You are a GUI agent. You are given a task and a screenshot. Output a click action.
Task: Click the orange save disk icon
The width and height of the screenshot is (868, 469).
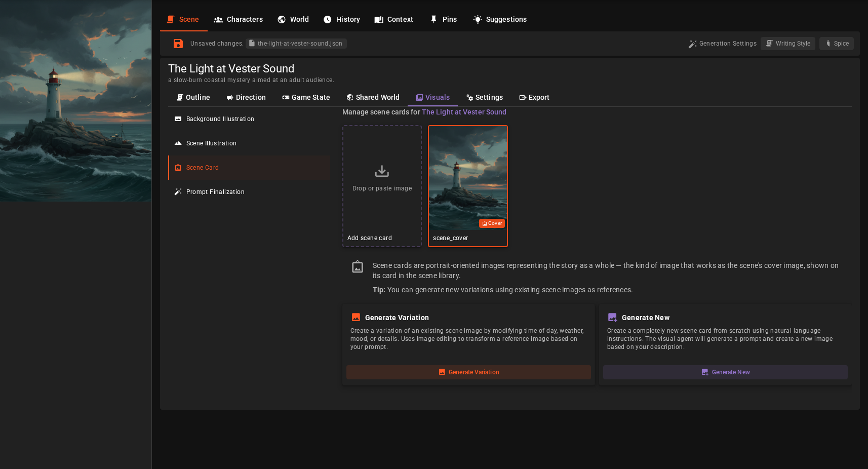(x=178, y=44)
